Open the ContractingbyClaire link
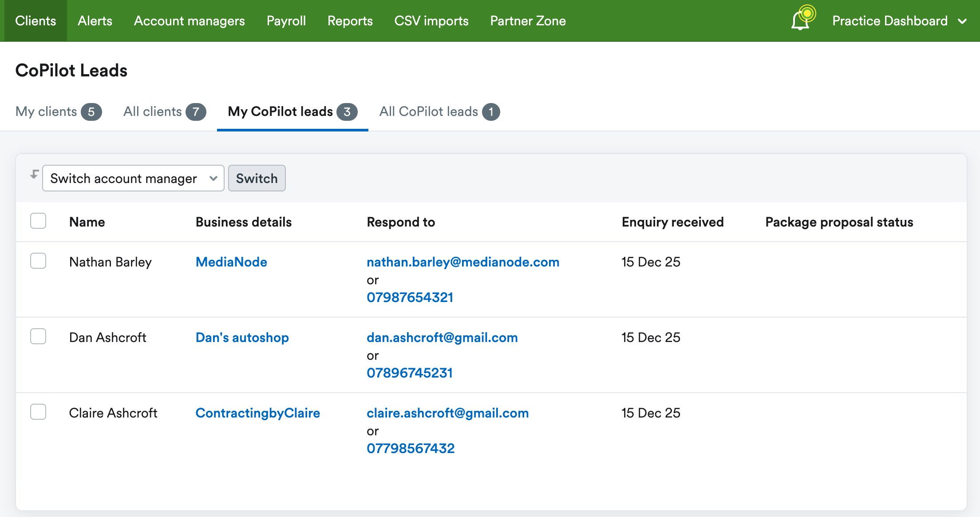Screen dimensions: 980x517 click(258, 413)
